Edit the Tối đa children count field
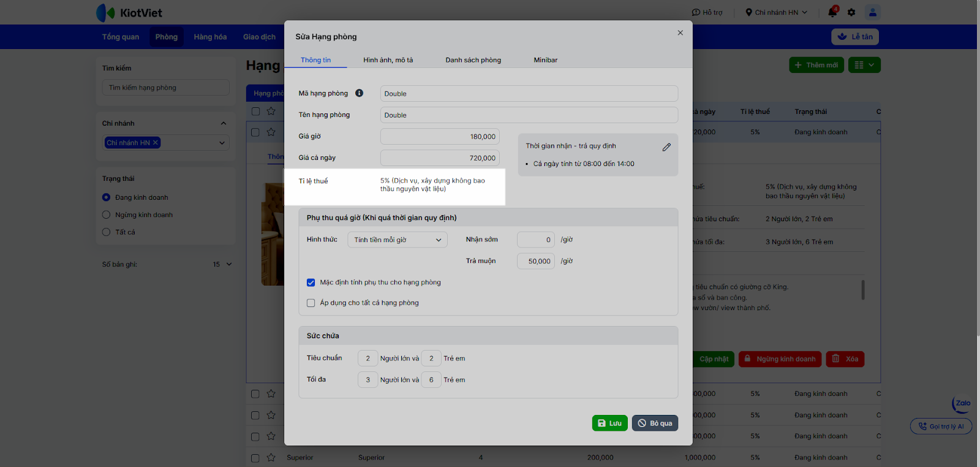The width and height of the screenshot is (980, 467). 431,380
